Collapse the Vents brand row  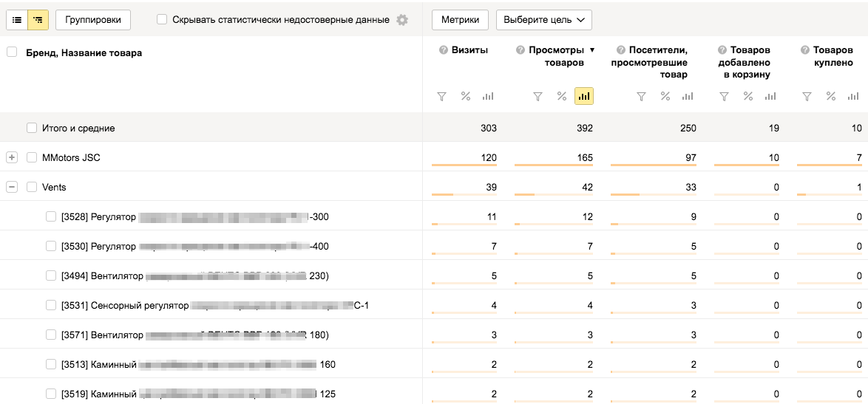pos(12,187)
